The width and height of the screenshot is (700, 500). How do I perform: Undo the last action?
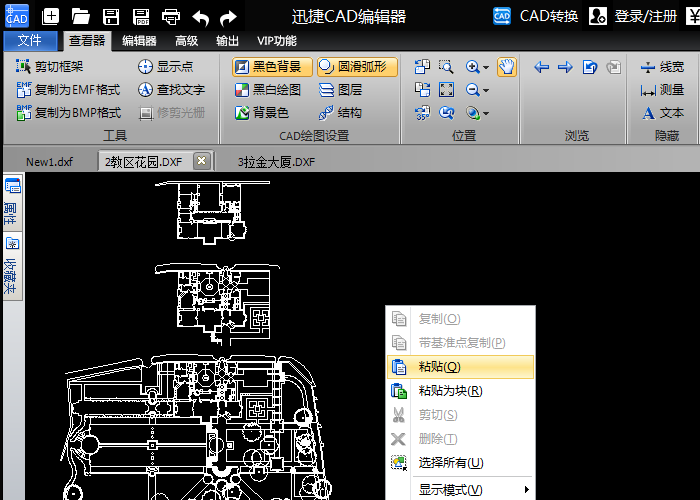click(x=200, y=17)
